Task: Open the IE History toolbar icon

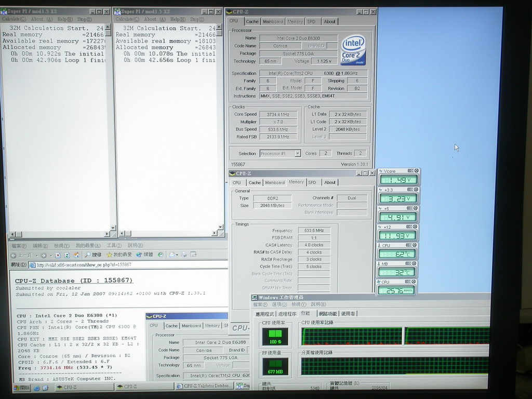Action: pos(161,255)
